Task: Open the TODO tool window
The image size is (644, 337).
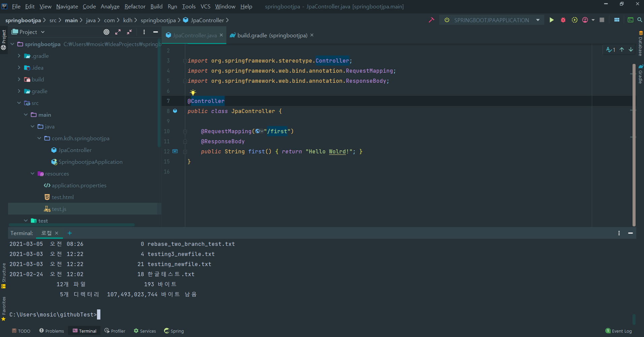Action: point(21,331)
